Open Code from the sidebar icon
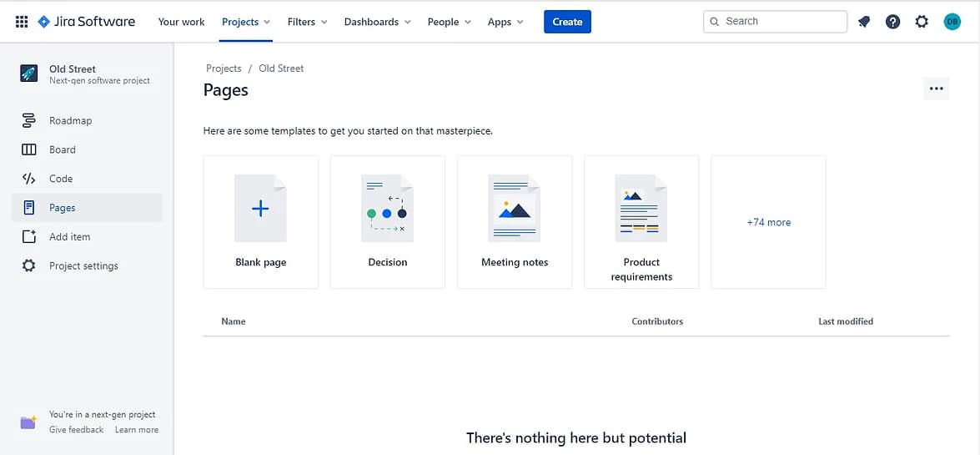The width and height of the screenshot is (980, 455). (x=29, y=179)
